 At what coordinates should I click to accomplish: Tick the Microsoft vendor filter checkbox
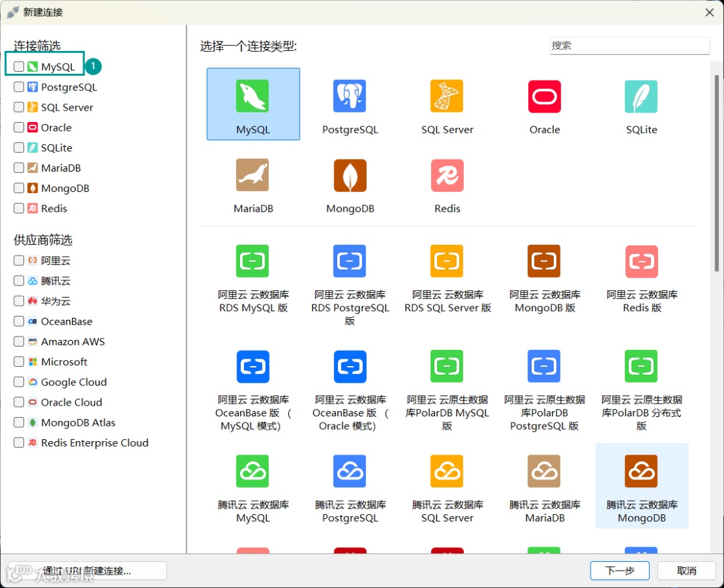pyautogui.click(x=19, y=361)
